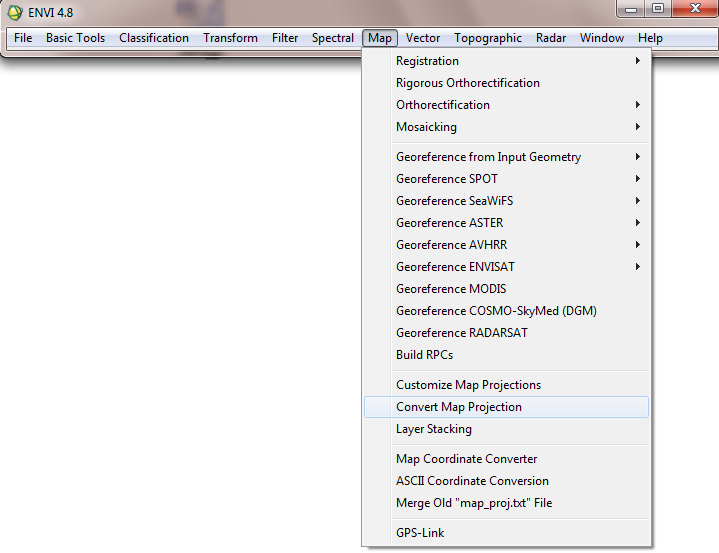This screenshot has width=719, height=553.
Task: Open the Classification menu
Action: [x=154, y=38]
